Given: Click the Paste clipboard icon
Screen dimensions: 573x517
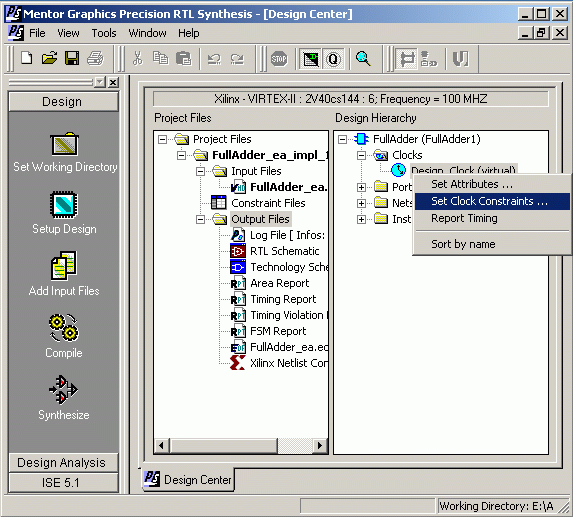Looking at the screenshot, I should click(x=183, y=58).
